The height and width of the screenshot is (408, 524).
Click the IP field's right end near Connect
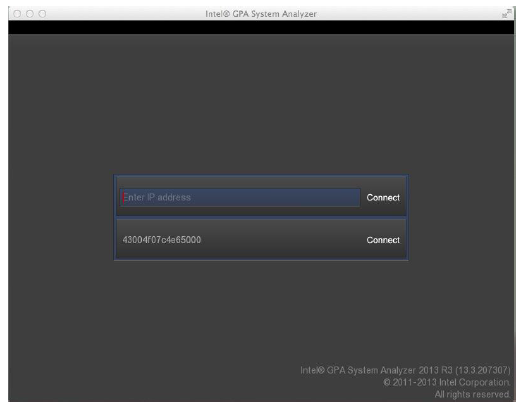pos(354,197)
